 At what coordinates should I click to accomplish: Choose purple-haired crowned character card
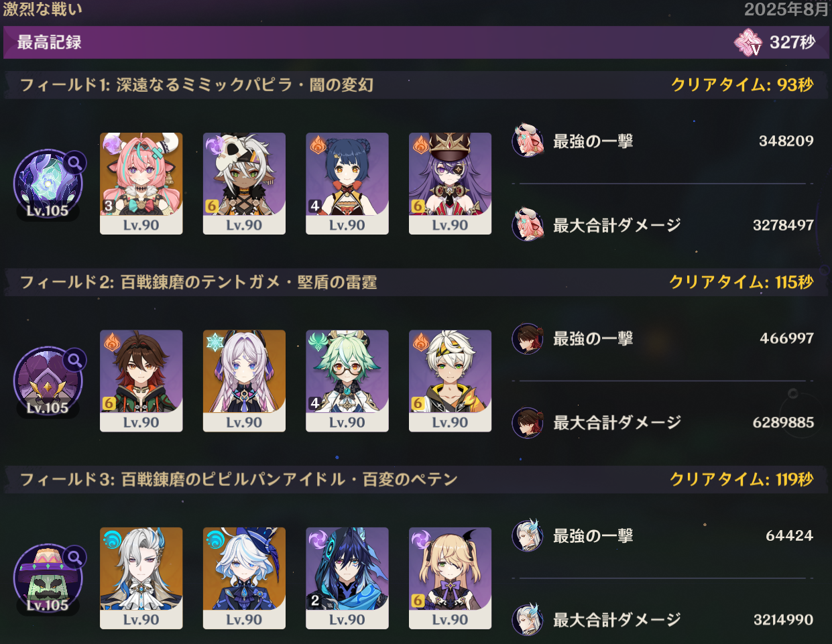coord(450,183)
